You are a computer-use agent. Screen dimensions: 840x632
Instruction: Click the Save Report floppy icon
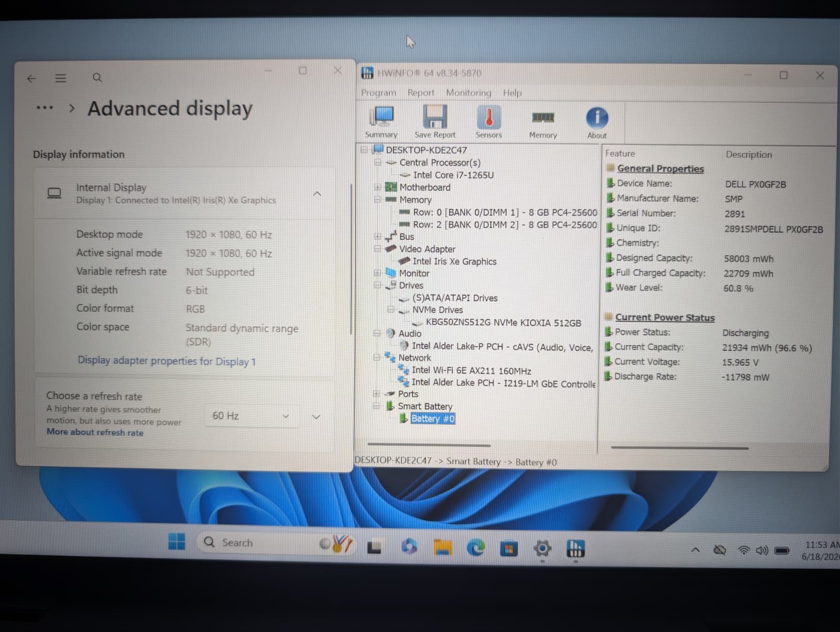pyautogui.click(x=435, y=121)
